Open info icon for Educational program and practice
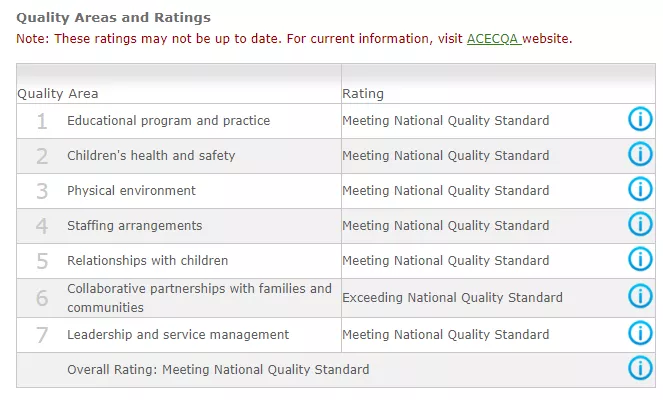Image resolution: width=663 pixels, height=400 pixels. point(640,119)
